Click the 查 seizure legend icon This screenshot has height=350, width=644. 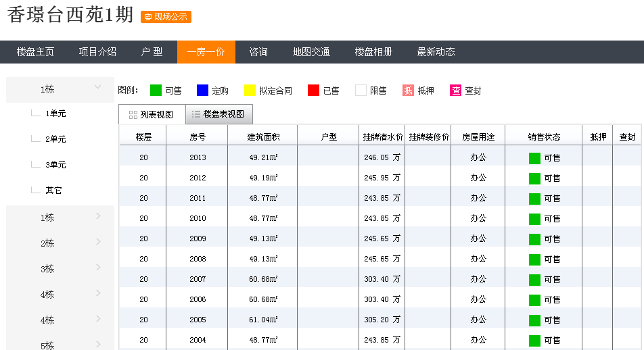point(455,91)
